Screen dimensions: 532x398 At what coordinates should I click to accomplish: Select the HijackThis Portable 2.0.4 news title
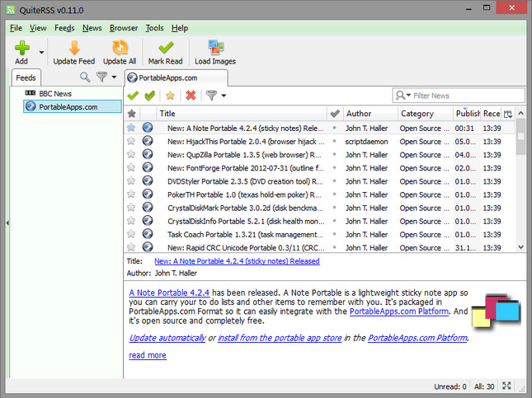[246, 142]
